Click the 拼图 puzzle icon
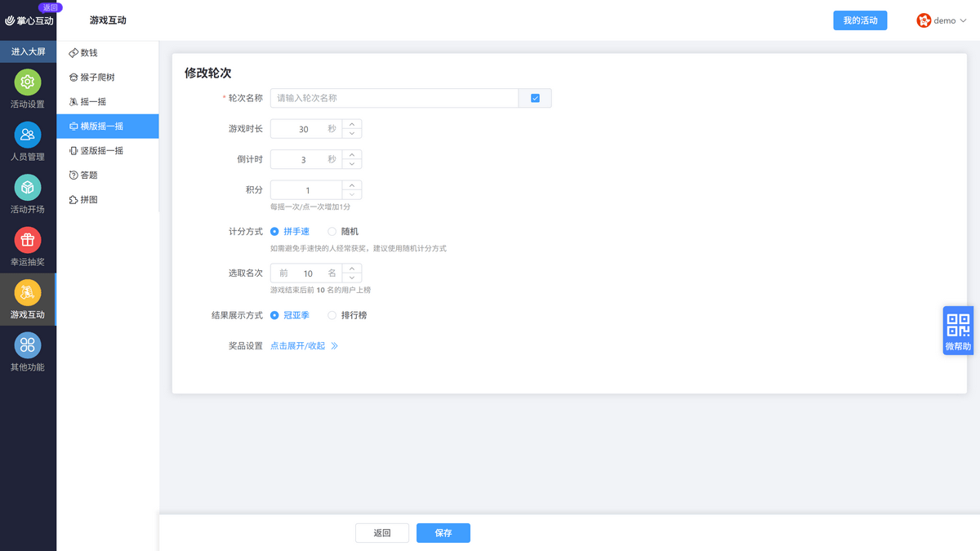Screen dimensions: 980x551 [x=73, y=200]
